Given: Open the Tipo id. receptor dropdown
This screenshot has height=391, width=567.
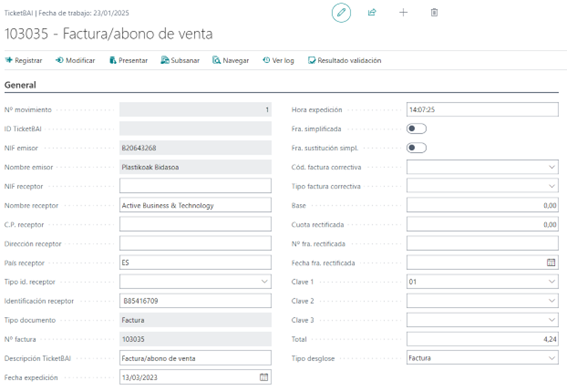Looking at the screenshot, I should tap(264, 282).
